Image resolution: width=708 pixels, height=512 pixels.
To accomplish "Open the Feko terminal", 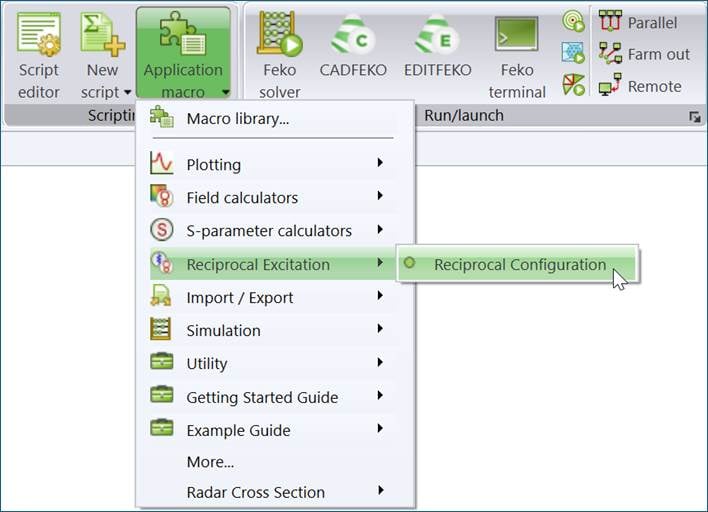I will pos(517,56).
